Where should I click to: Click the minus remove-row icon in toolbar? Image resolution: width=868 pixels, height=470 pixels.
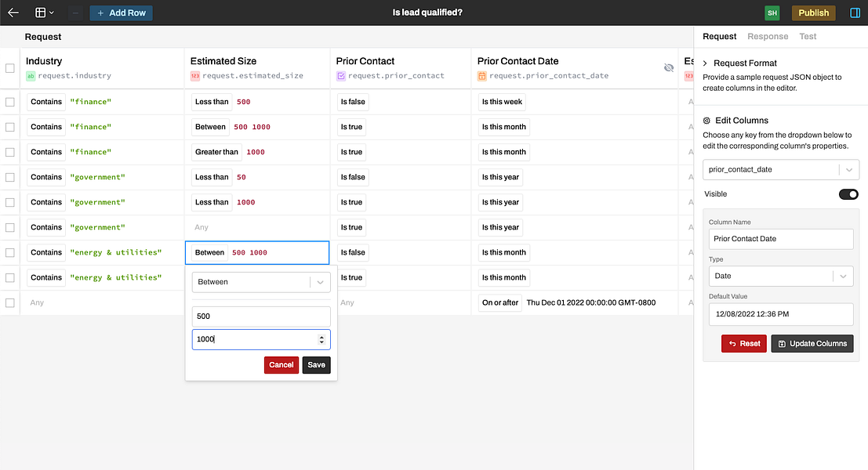click(76, 13)
